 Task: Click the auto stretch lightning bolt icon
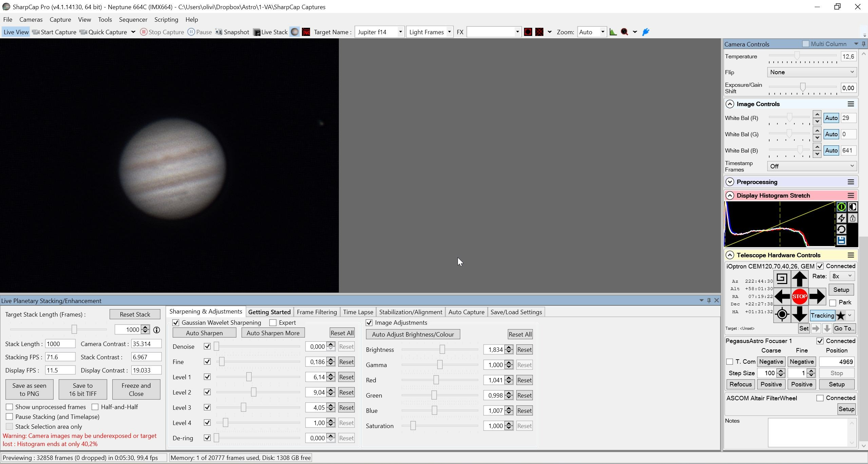pos(841,218)
